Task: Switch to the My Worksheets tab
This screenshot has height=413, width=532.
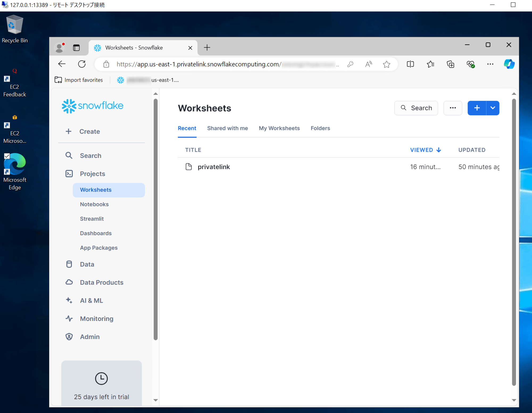Action: pyautogui.click(x=279, y=128)
